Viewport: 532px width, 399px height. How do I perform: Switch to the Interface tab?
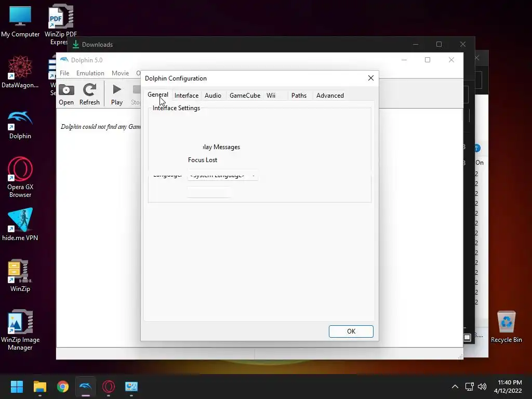coord(187,96)
